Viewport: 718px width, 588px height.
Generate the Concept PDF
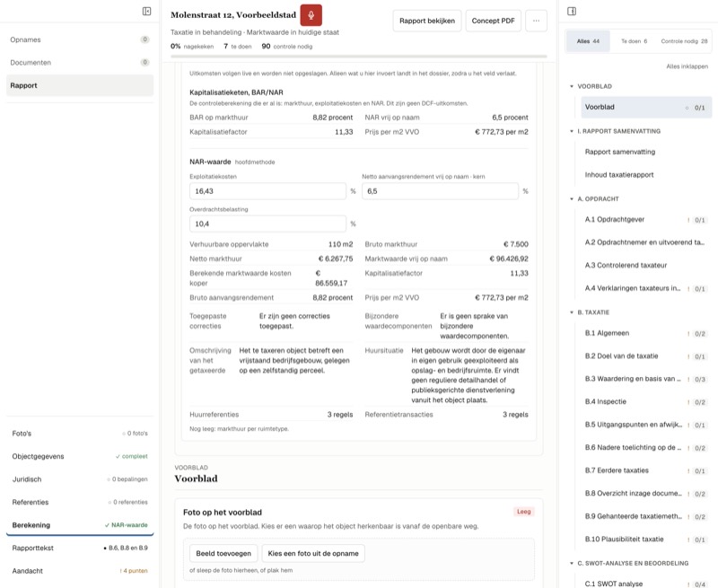coord(493,21)
